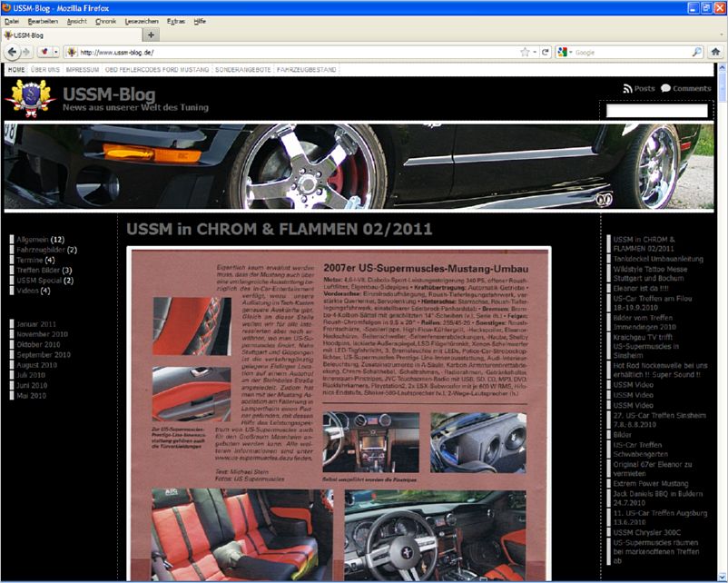
Task: Open recent post USSM Chrysler 300C
Action: click(x=646, y=533)
